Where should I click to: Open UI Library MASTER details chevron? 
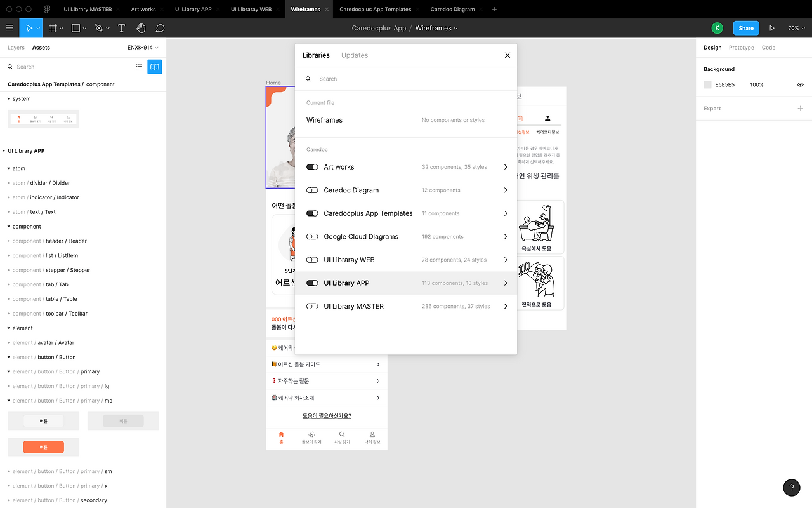point(506,306)
